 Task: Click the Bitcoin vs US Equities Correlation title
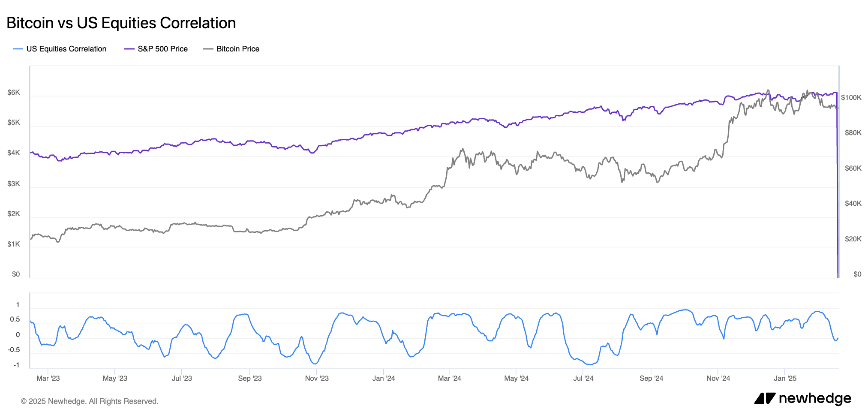(121, 23)
